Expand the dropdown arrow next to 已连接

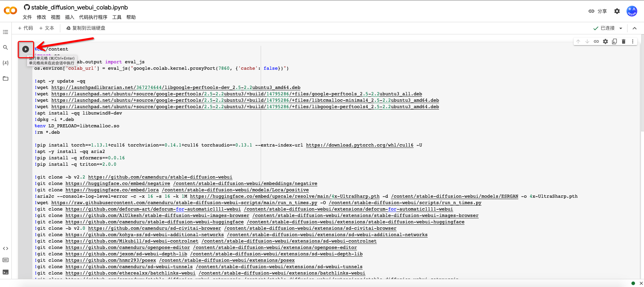(621, 28)
